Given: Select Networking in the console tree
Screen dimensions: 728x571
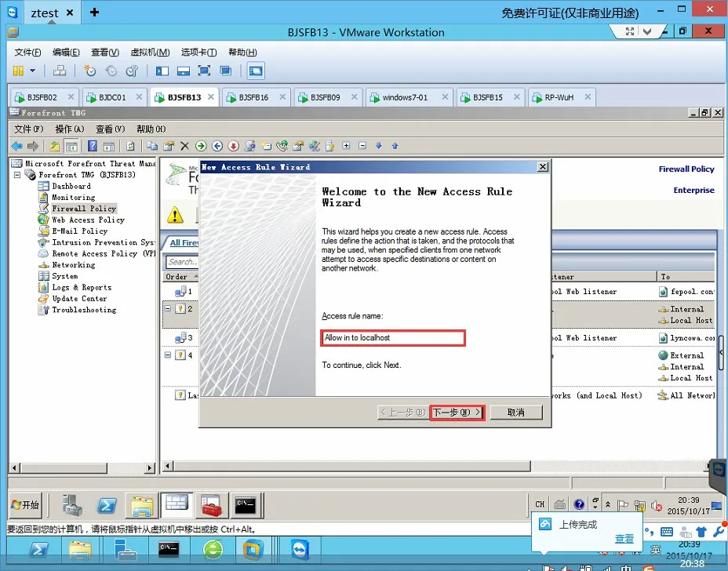Looking at the screenshot, I should click(x=74, y=265).
